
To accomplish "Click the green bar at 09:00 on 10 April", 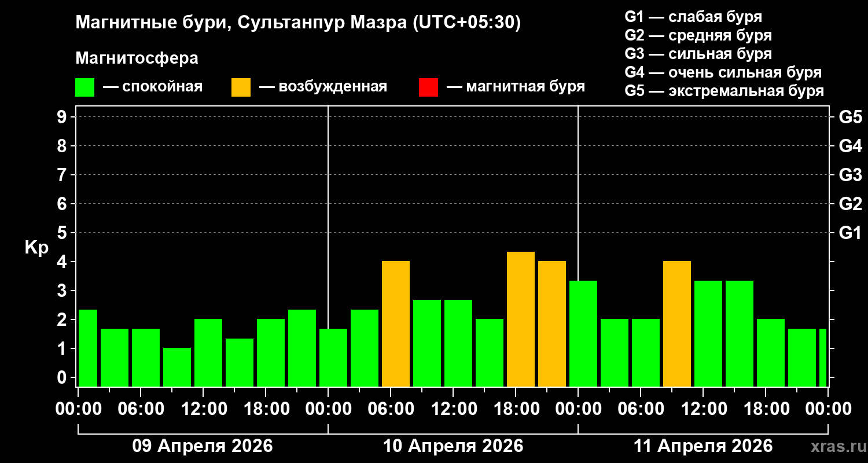I will pos(427,343).
